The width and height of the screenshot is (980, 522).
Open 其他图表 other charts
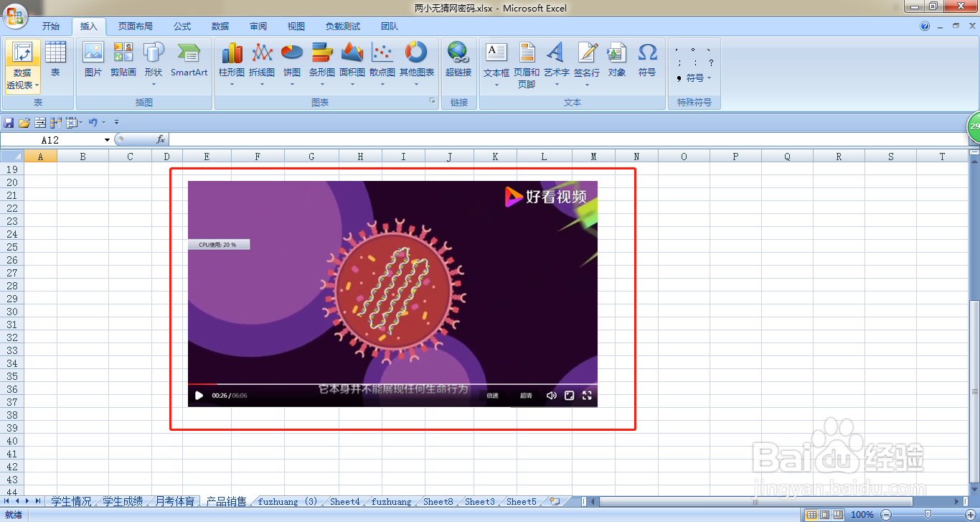(417, 63)
